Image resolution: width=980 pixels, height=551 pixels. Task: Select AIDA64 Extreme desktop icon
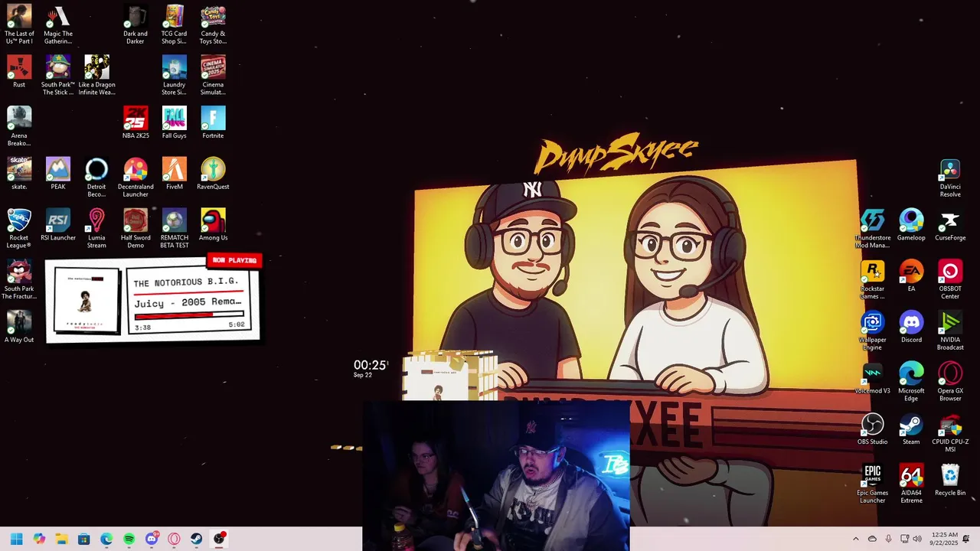tap(911, 484)
